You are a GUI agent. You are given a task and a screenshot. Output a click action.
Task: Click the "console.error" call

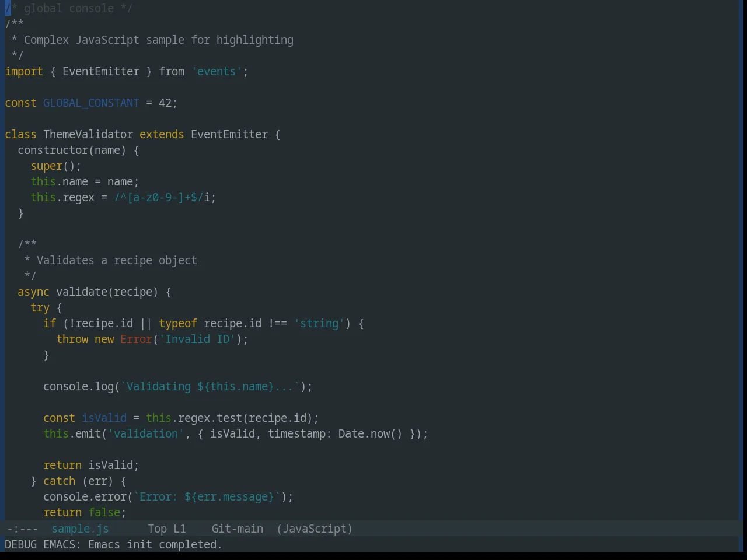(85, 496)
